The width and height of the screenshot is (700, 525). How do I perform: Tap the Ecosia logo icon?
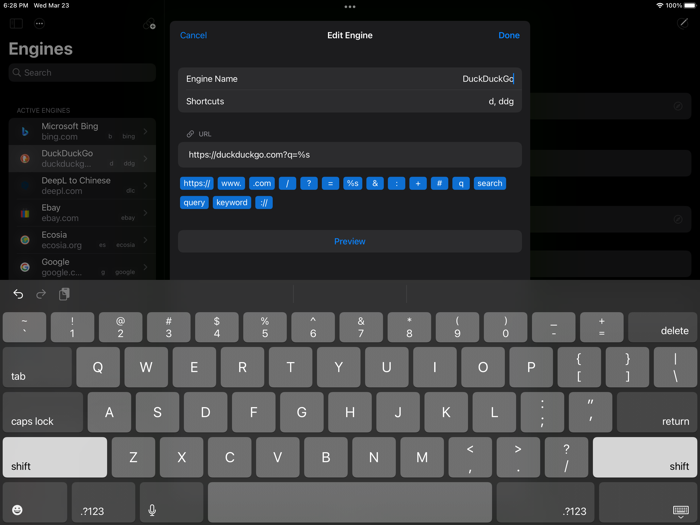point(25,240)
